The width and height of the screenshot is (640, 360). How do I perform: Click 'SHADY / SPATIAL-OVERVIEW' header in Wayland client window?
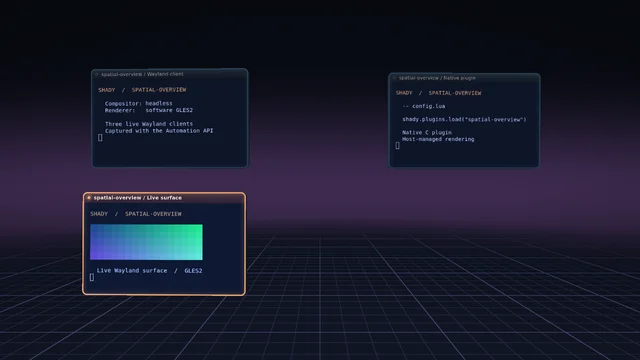(142, 90)
